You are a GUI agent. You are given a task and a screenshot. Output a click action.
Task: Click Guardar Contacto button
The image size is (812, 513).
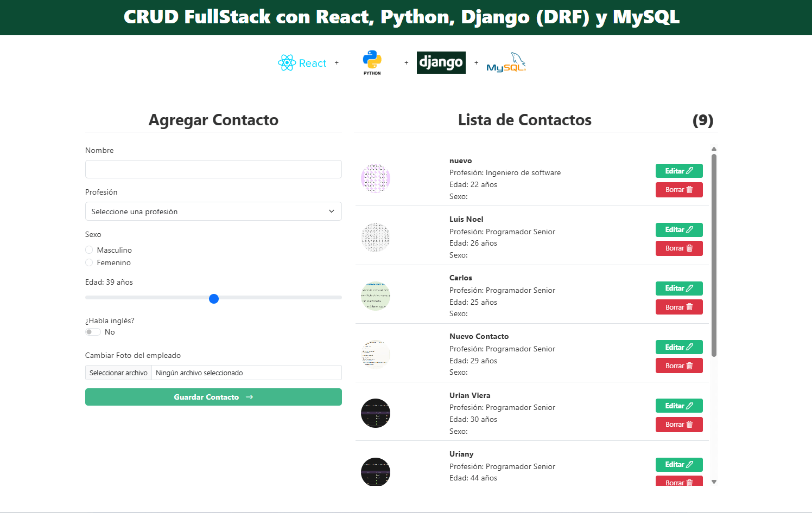(x=213, y=397)
